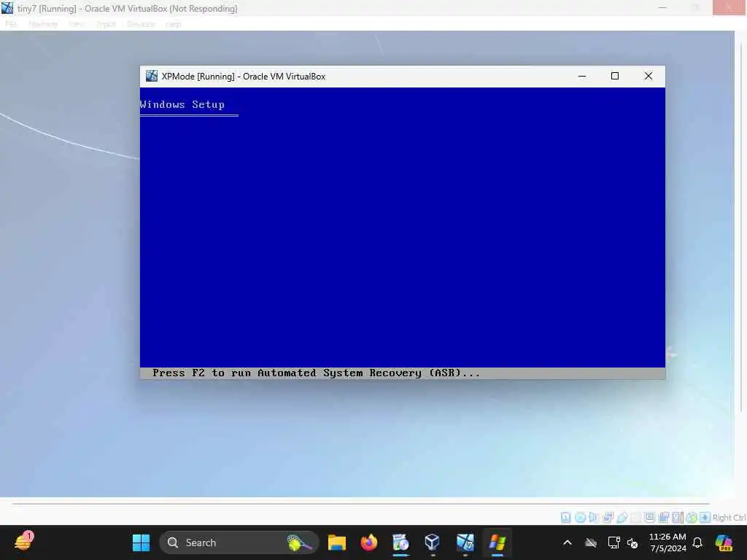Click the recording indicator icon in status bar

pyautogui.click(x=664, y=517)
